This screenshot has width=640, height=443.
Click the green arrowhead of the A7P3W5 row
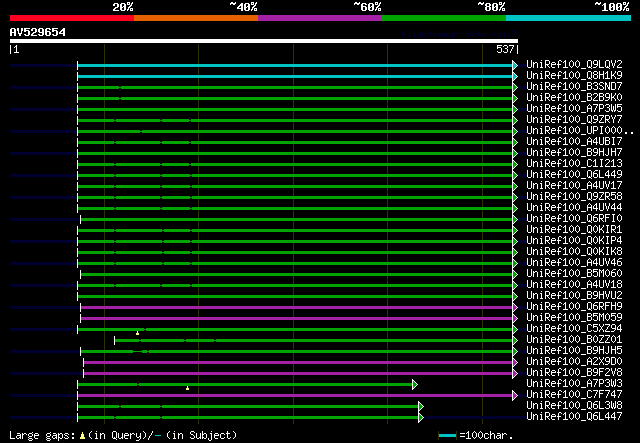click(x=515, y=109)
